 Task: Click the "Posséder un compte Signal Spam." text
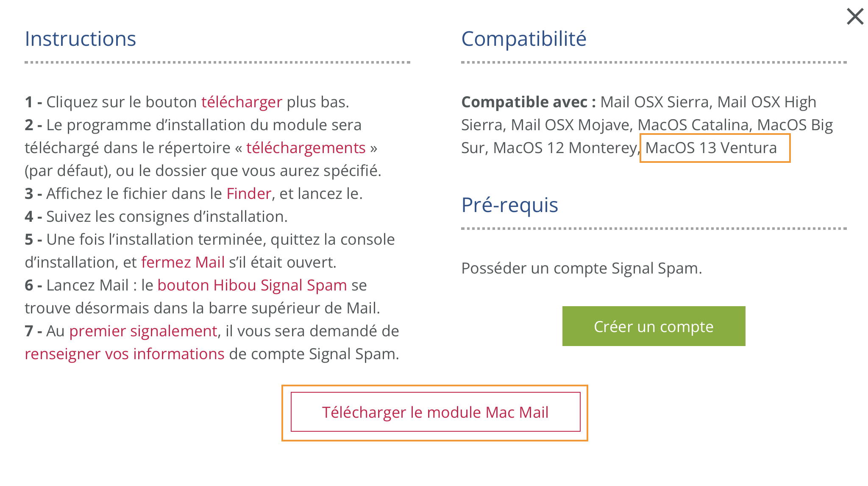[x=581, y=268]
